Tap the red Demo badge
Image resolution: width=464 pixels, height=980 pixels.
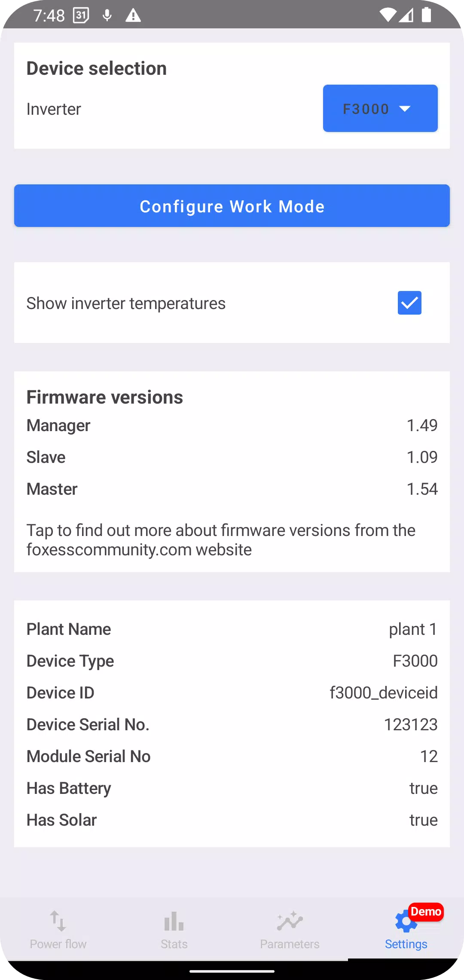pos(426,912)
